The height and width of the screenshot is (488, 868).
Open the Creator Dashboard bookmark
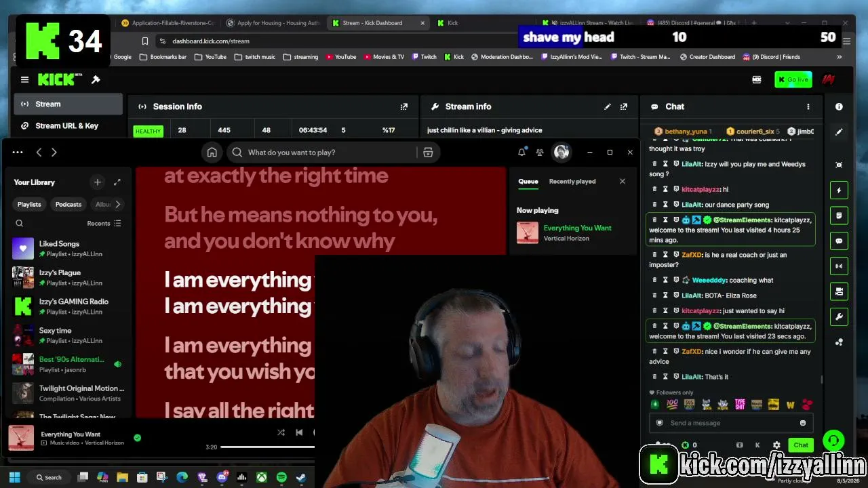tap(707, 57)
